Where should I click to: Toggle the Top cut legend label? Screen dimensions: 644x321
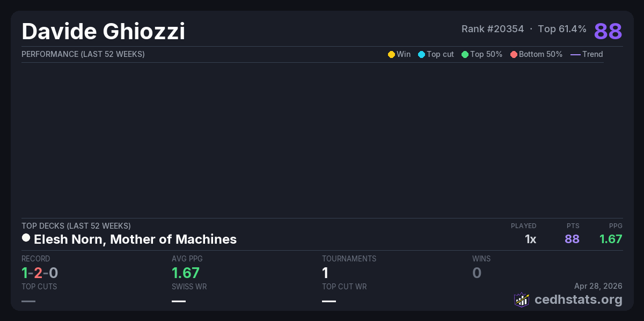coord(440,54)
